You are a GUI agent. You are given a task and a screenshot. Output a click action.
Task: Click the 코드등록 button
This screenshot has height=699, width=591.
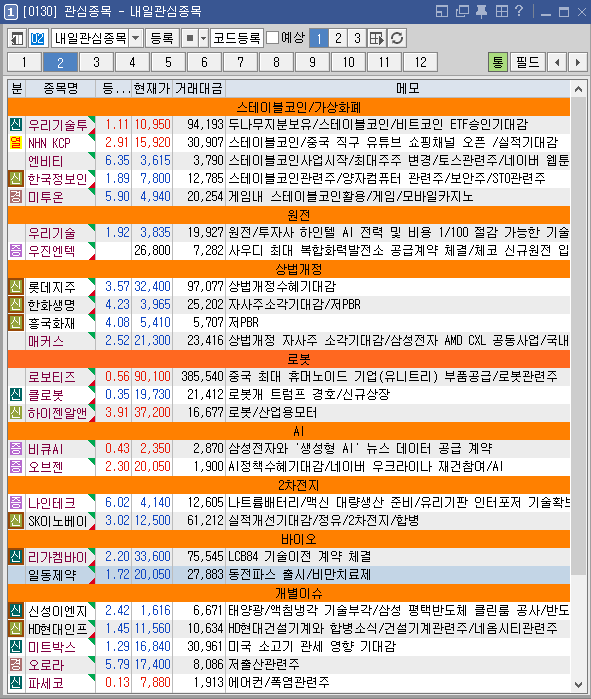click(237, 38)
